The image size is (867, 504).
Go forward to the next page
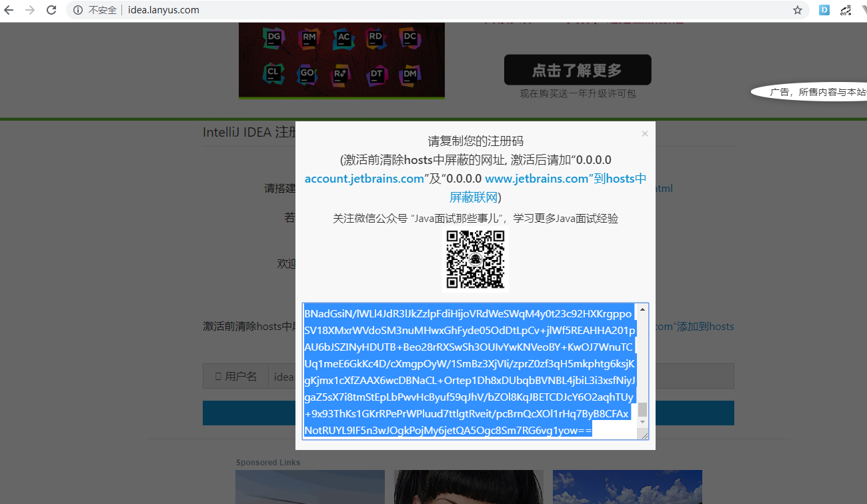[x=30, y=10]
